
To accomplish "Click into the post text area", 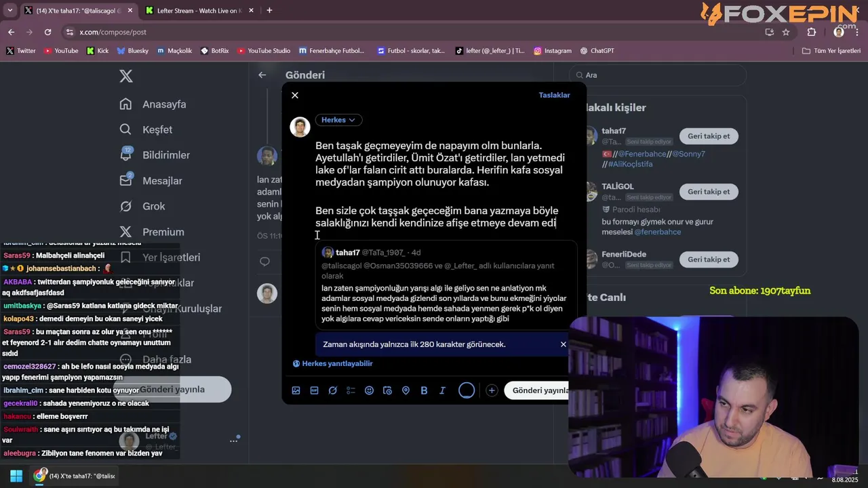I will coord(441,184).
